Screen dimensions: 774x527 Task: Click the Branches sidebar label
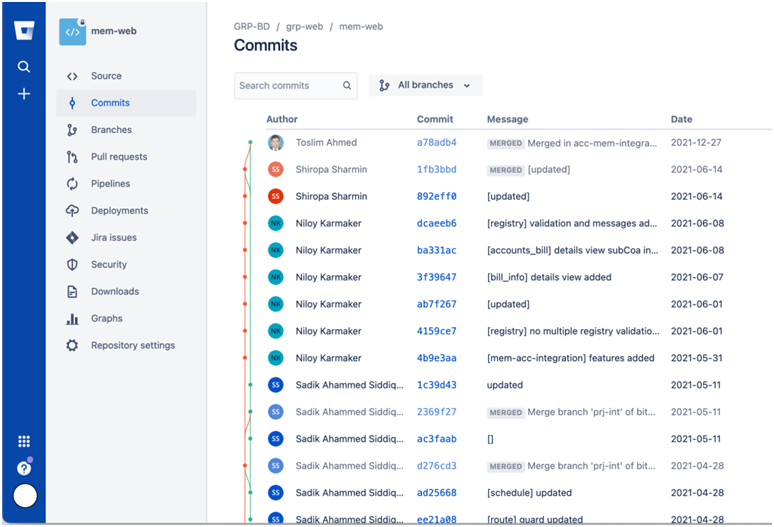(x=111, y=130)
